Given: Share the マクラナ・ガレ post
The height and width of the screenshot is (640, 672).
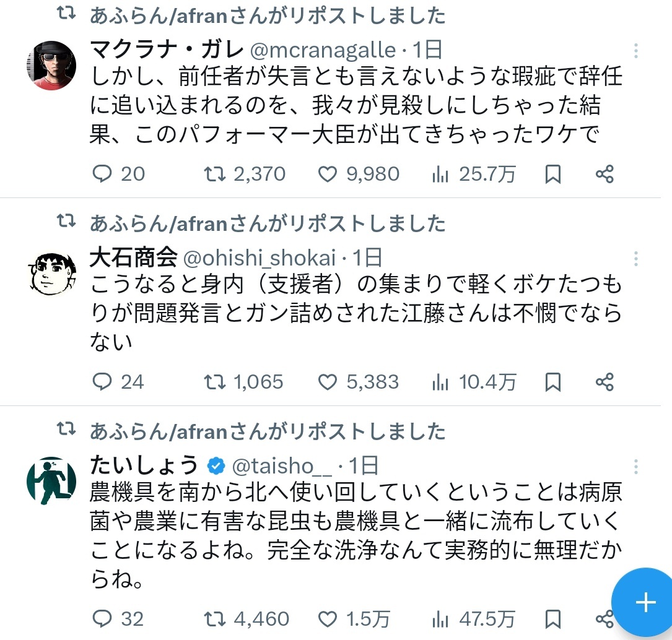Looking at the screenshot, I should (x=604, y=174).
